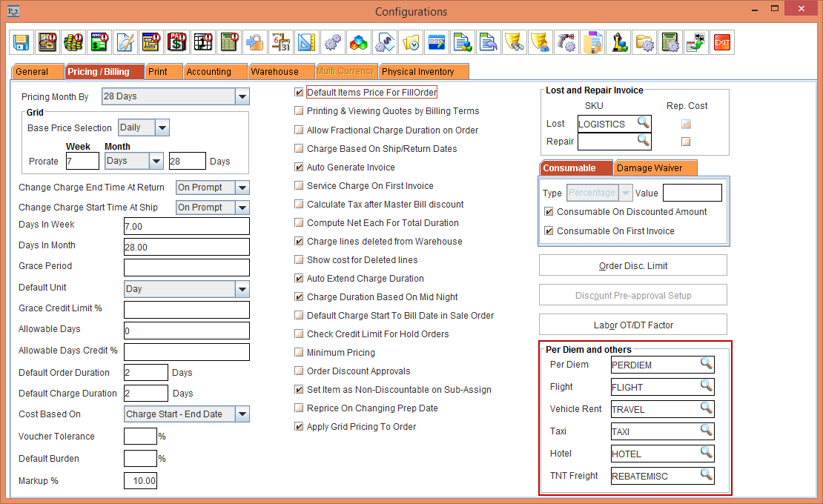Click the search icon next to PERDIEM
Viewport: 823px width, 504px height.
click(x=707, y=364)
